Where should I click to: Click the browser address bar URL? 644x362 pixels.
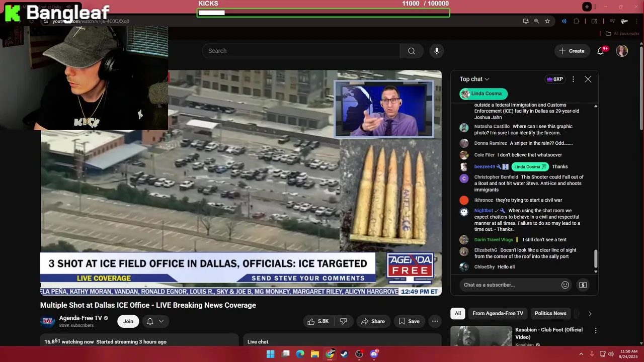pos(91,21)
